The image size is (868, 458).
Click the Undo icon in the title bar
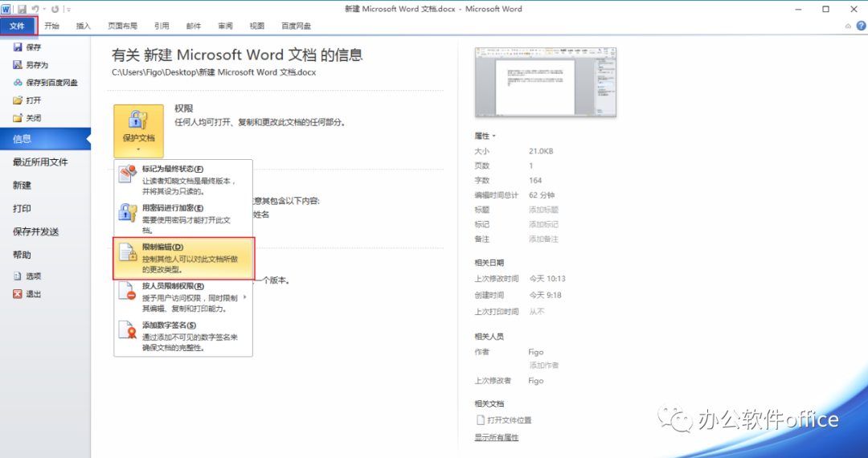35,9
